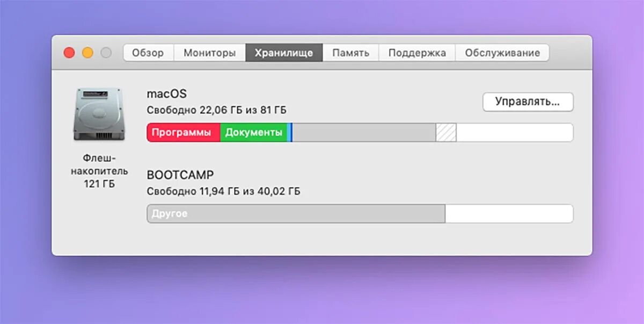Click the white free-space area of macOS bar
The height and width of the screenshot is (324, 644).
[515, 133]
